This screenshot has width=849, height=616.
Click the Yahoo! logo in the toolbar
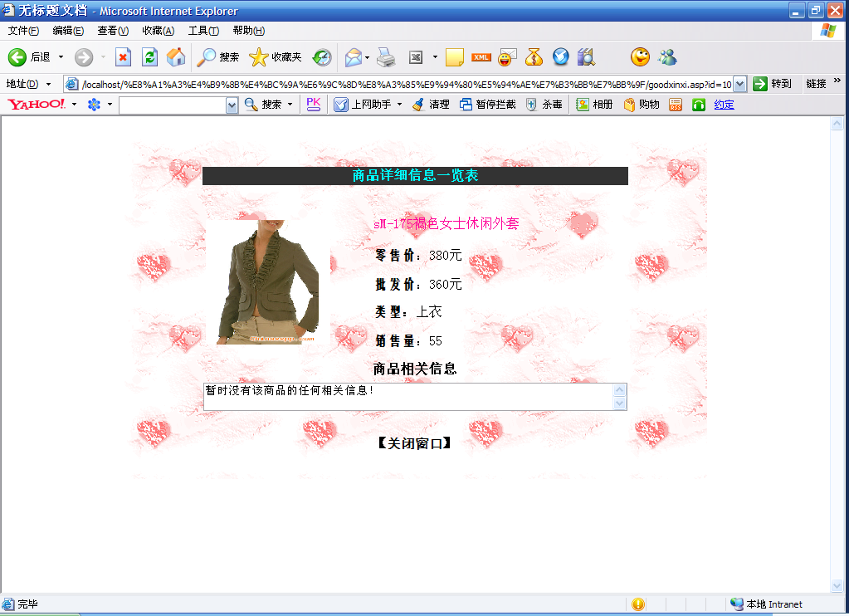point(37,104)
